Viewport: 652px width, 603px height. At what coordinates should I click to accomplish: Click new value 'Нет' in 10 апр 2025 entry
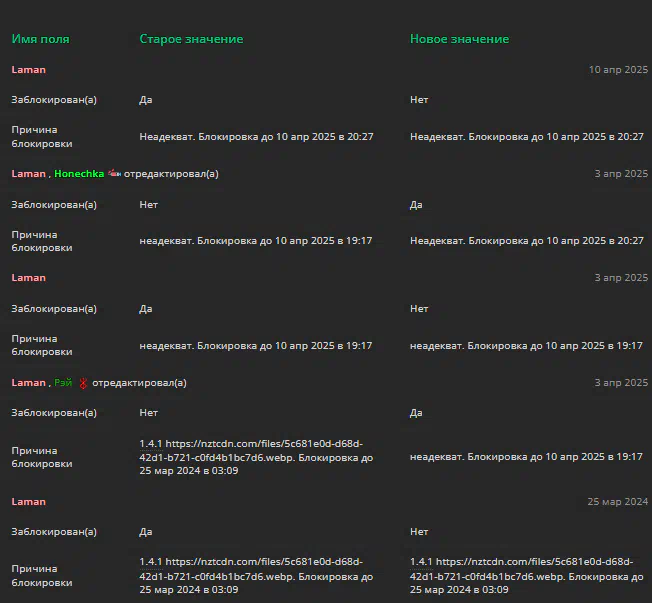click(x=419, y=100)
